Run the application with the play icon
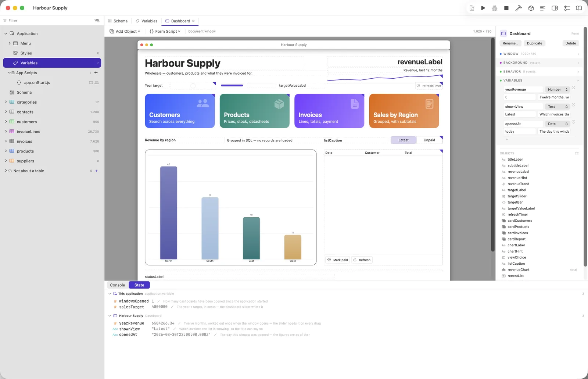 tap(483, 8)
